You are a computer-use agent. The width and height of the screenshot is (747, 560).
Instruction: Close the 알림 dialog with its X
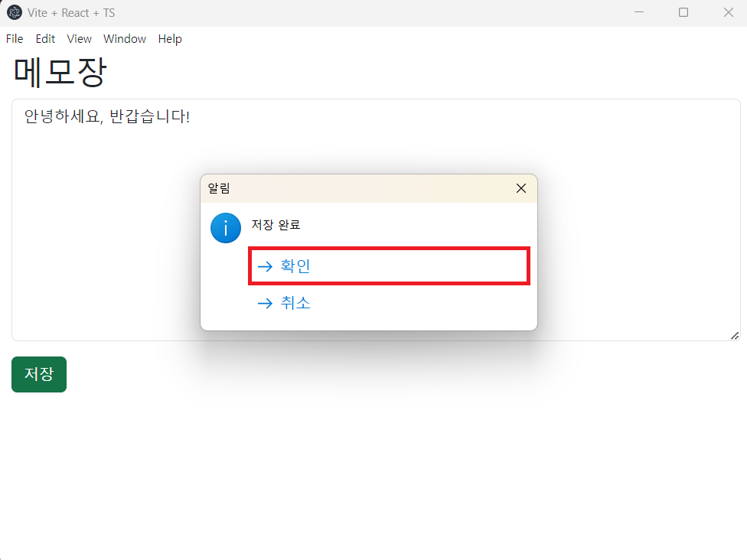(521, 188)
